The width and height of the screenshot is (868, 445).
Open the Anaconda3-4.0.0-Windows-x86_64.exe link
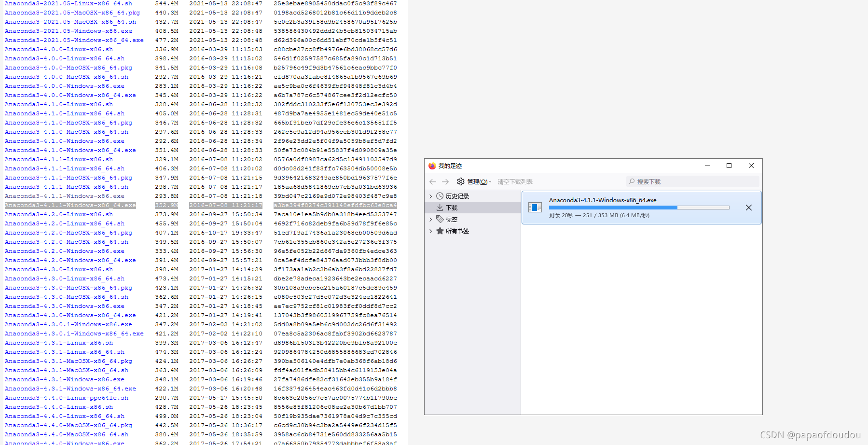[x=70, y=95]
